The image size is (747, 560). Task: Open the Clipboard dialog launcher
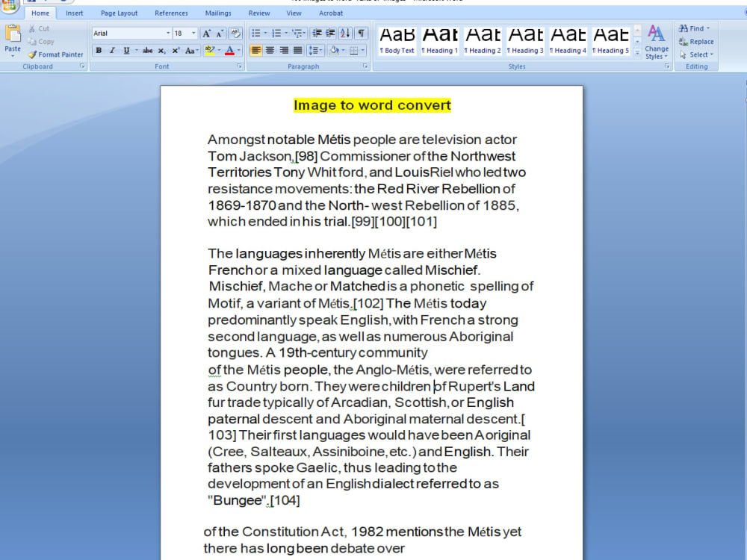(82, 66)
